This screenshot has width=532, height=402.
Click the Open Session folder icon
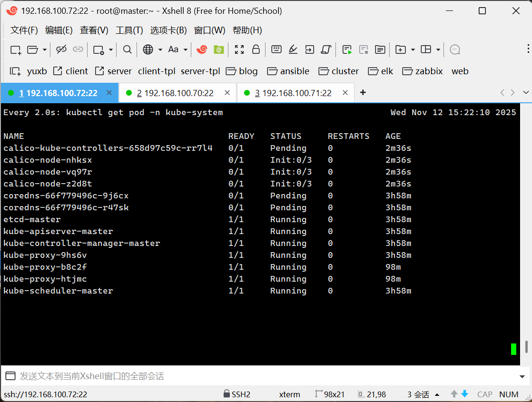pos(32,50)
